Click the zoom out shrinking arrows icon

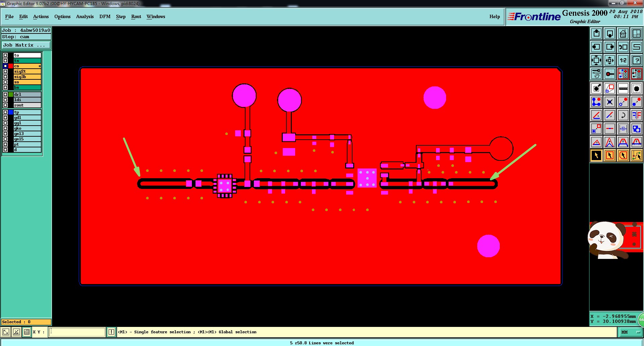pyautogui.click(x=610, y=60)
